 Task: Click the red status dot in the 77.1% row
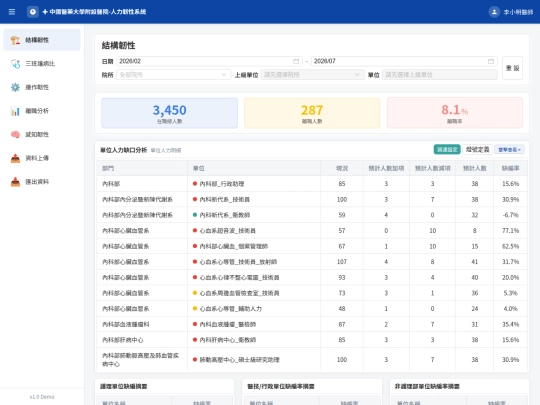(195, 230)
